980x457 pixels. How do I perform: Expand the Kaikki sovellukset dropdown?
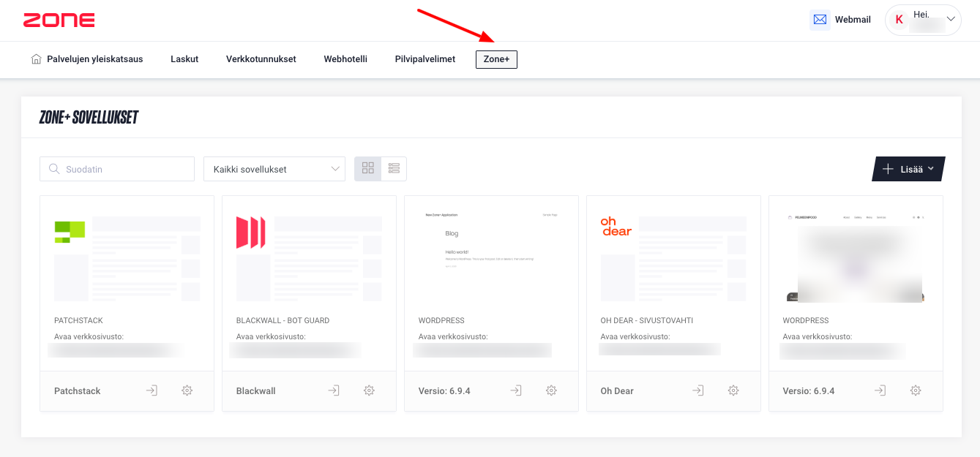click(274, 169)
